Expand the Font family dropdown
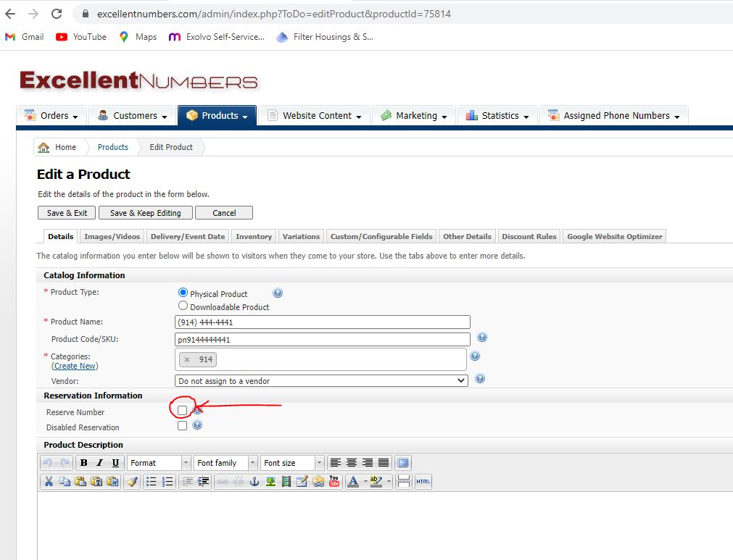Image resolution: width=733 pixels, height=560 pixels. (x=225, y=463)
